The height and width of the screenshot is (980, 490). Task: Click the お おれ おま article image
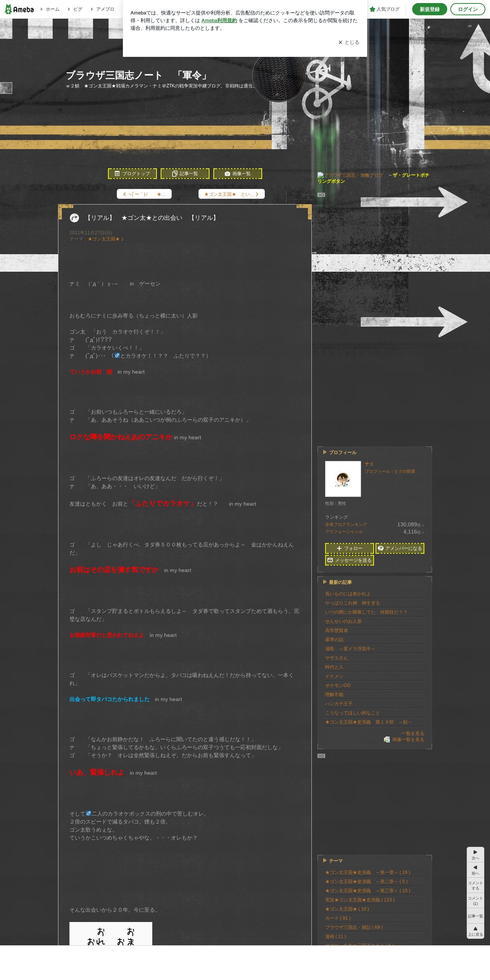pyautogui.click(x=111, y=934)
